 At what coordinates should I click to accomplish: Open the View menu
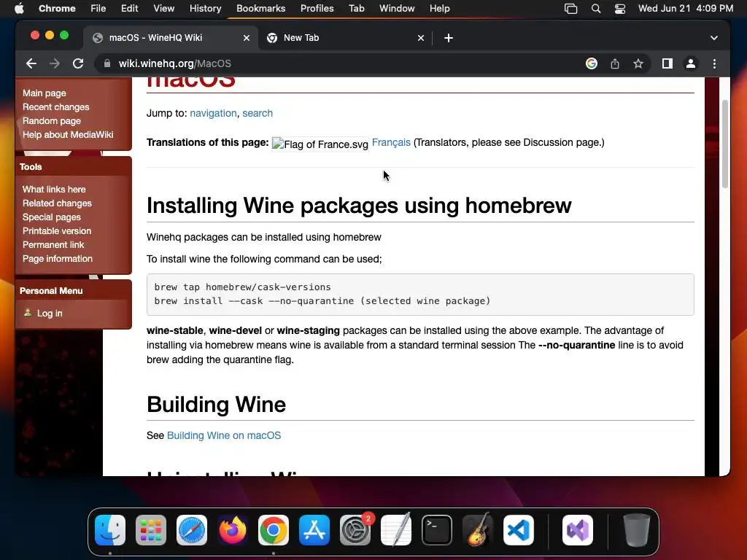[x=164, y=9]
